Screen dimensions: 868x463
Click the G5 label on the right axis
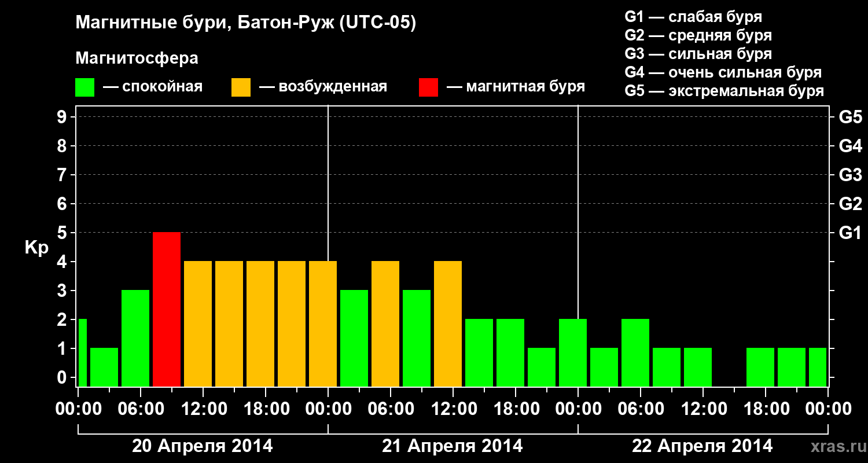click(x=850, y=117)
